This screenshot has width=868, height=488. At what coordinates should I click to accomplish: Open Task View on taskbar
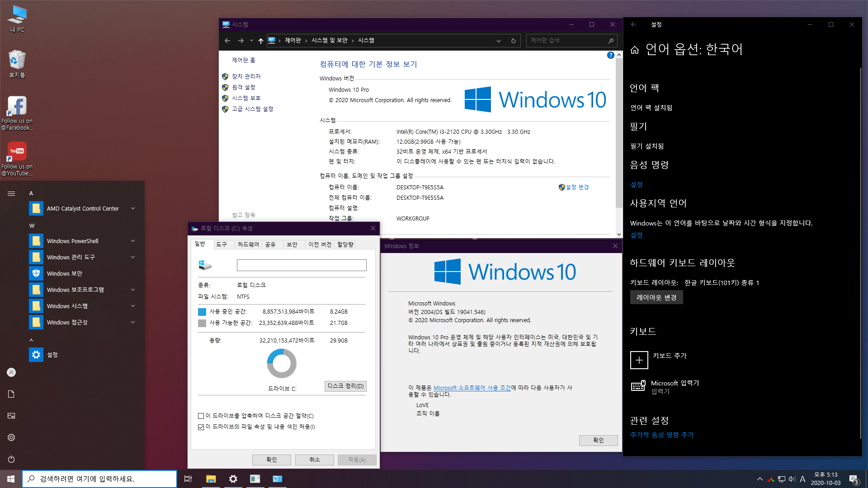(188, 479)
